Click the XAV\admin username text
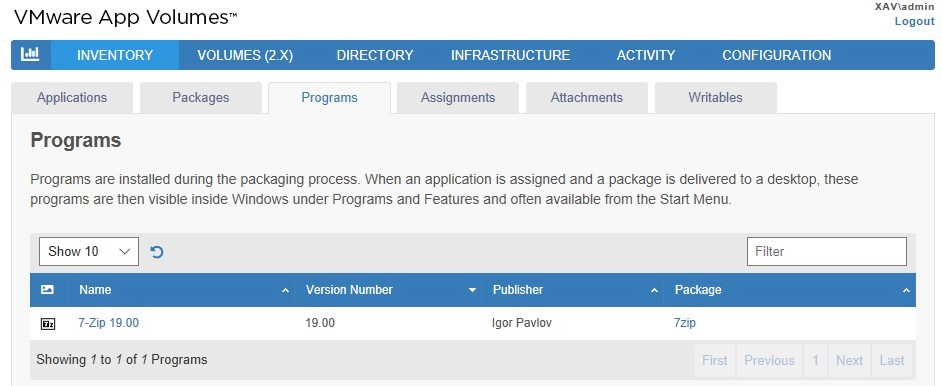The image size is (942, 386). [905, 7]
